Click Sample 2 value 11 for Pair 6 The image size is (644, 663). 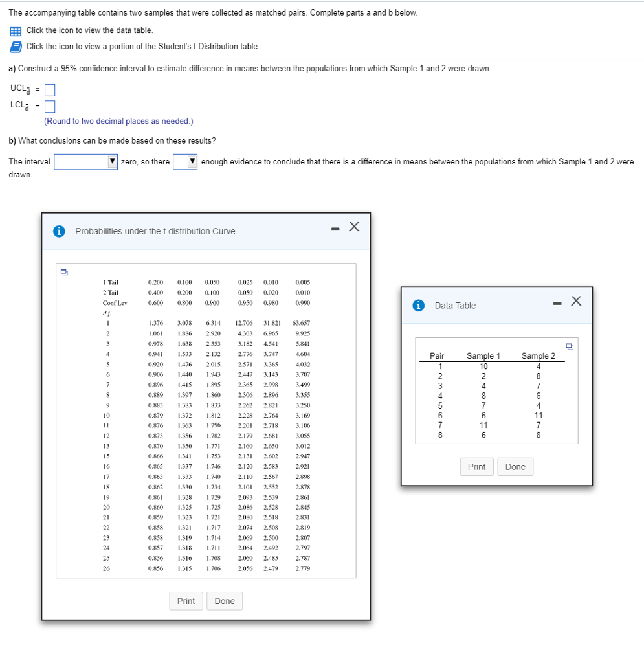click(x=539, y=416)
